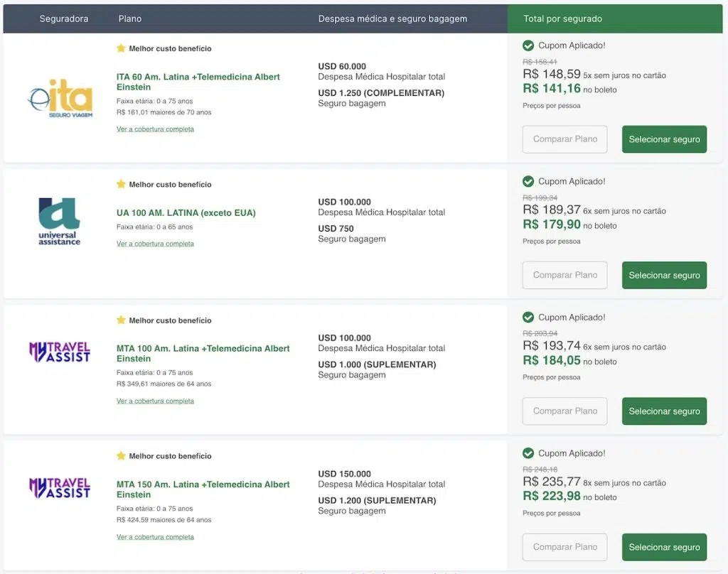The image size is (728, 574).
Task: Click the Universal Assistance logo
Action: click(x=60, y=221)
